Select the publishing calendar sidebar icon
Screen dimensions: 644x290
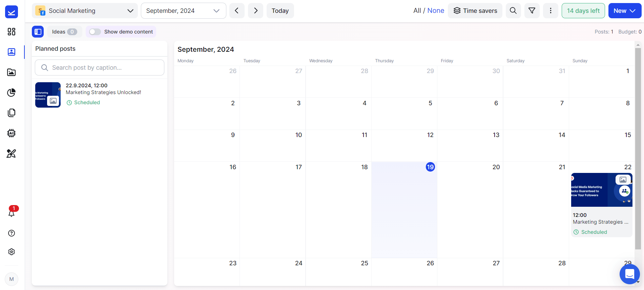tap(12, 52)
